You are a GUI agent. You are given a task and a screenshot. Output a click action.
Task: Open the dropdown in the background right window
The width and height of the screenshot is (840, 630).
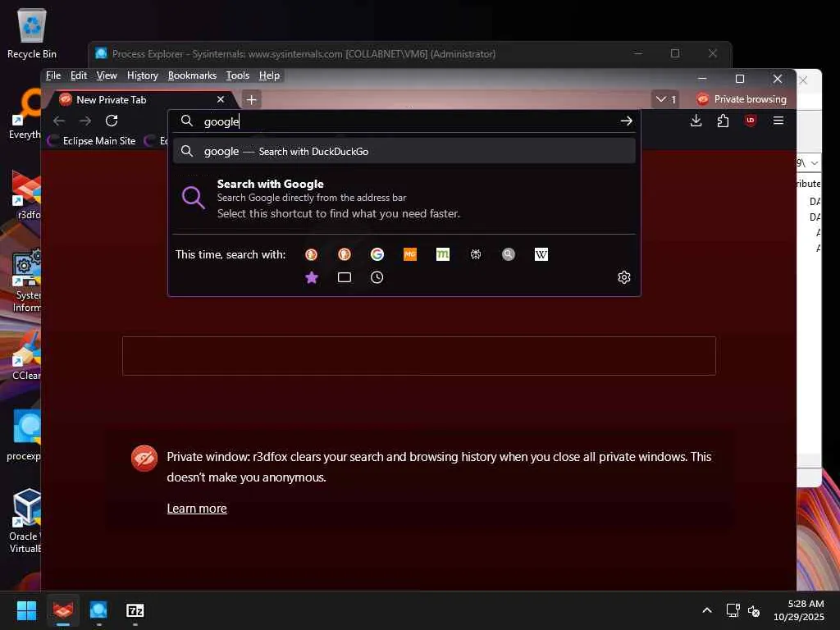(815, 163)
